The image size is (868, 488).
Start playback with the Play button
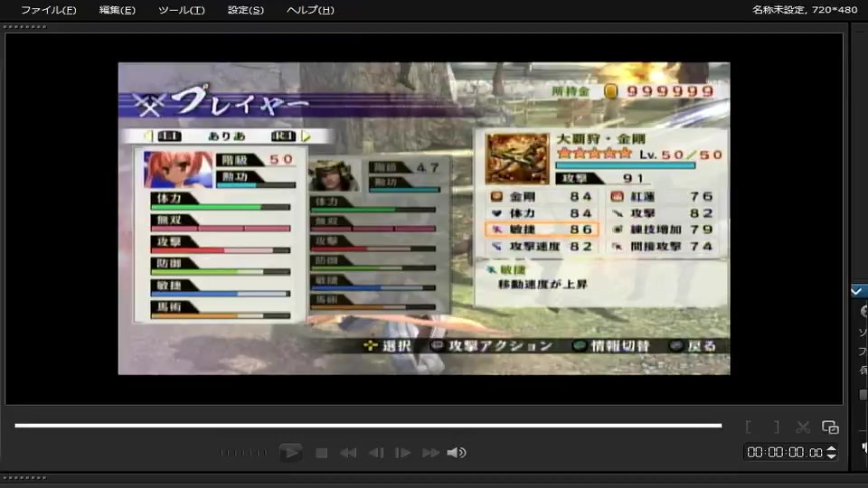(x=290, y=453)
